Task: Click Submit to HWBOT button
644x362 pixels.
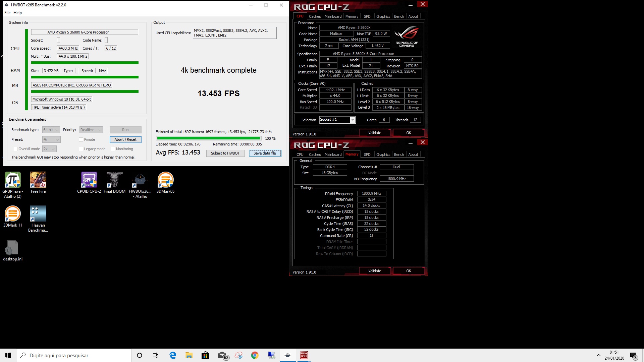Action: click(x=225, y=153)
